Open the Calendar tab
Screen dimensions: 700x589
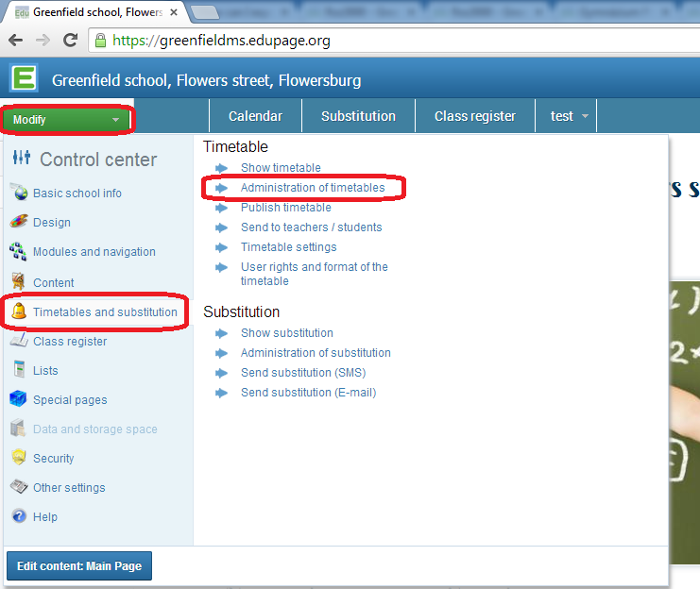click(x=255, y=116)
